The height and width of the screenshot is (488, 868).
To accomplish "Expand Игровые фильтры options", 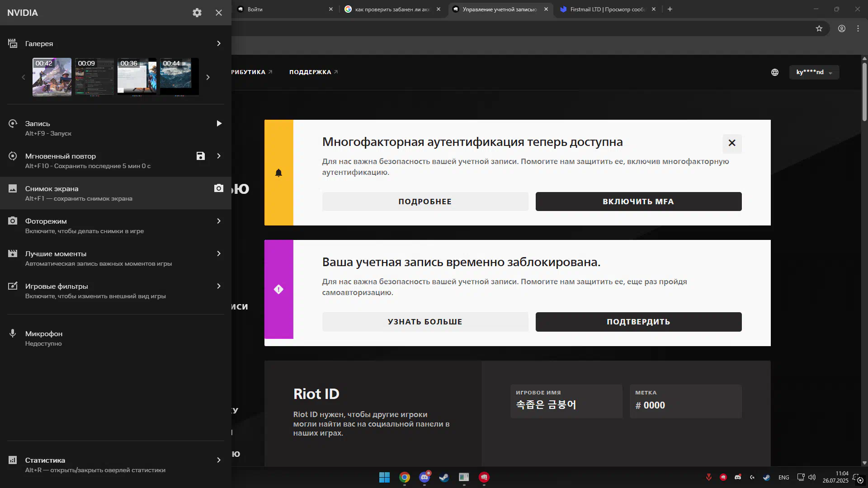I will 219,286.
